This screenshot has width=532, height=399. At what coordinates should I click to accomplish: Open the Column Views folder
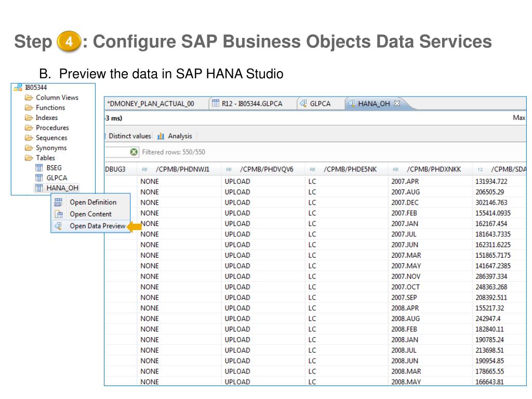tap(52, 98)
